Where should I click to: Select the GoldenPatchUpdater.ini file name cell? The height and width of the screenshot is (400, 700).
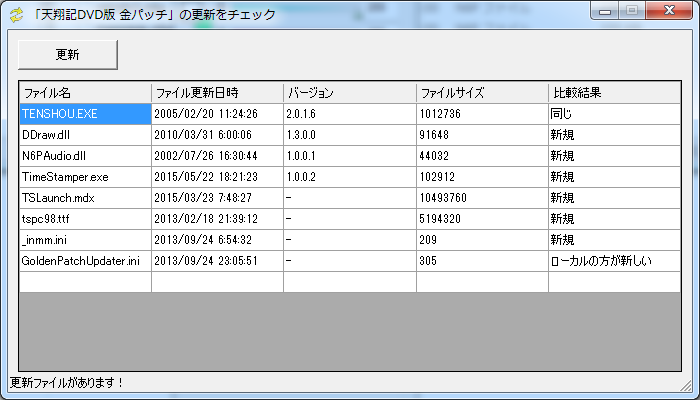(85, 261)
